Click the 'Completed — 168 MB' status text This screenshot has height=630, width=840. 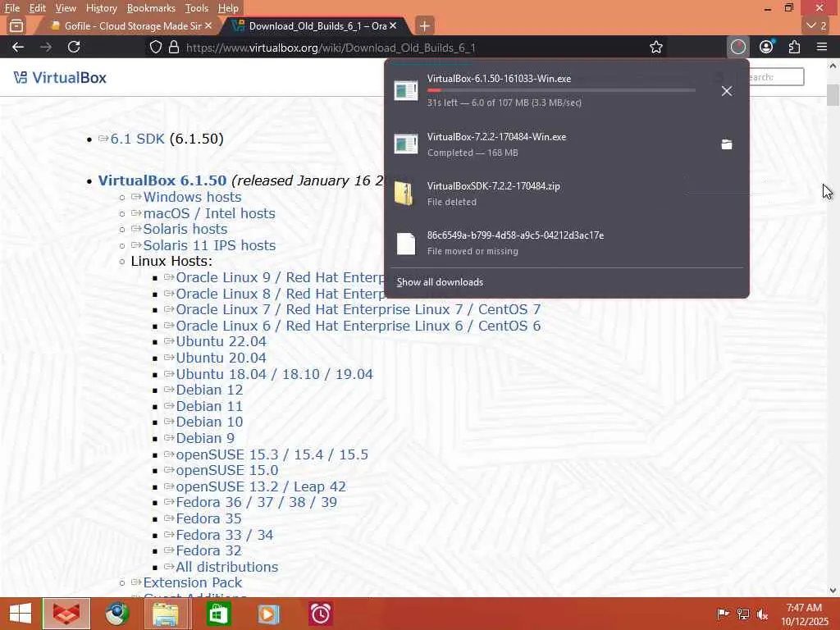point(472,153)
